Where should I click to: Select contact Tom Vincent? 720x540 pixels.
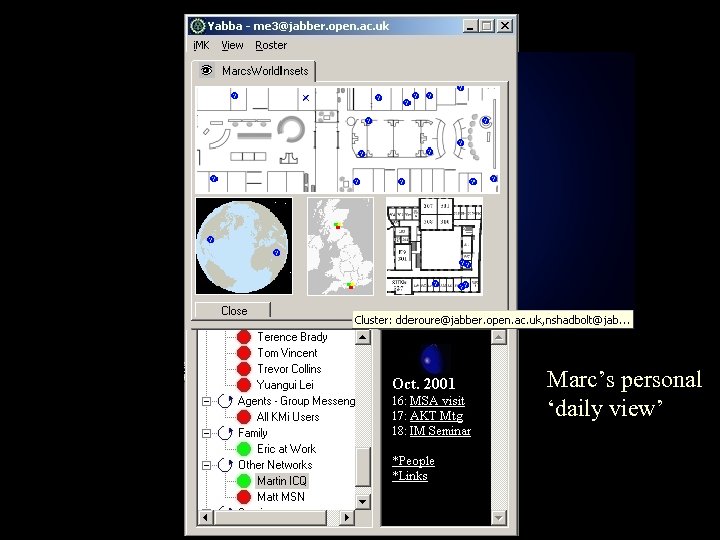(287, 353)
